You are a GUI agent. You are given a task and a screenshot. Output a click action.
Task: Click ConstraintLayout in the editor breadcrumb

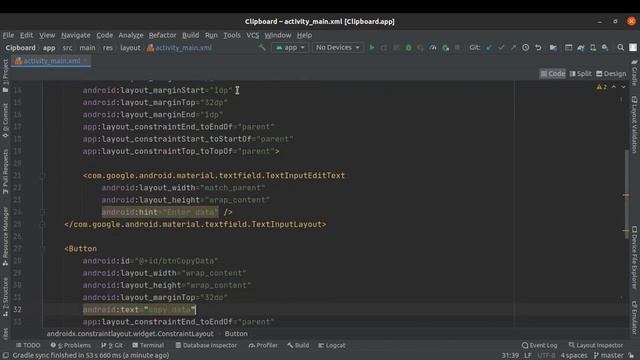[130, 334]
